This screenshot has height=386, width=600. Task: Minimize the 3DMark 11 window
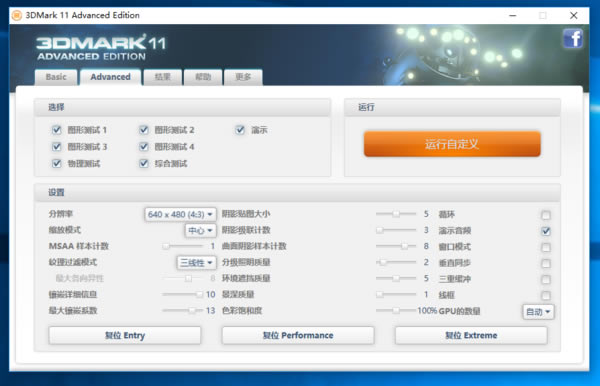click(513, 15)
